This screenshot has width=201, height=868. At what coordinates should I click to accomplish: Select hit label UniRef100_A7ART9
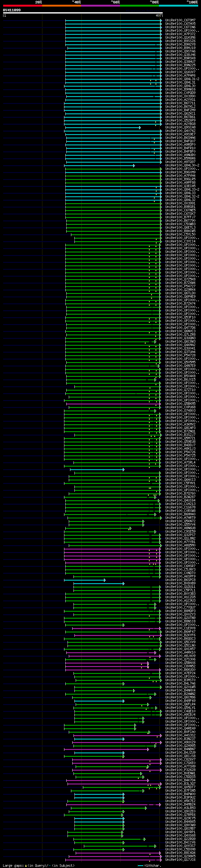[180, 518]
